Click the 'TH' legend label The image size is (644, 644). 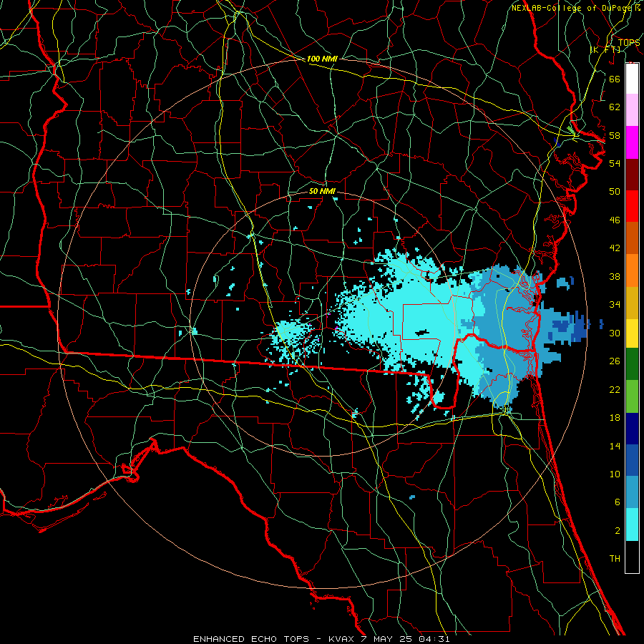point(615,559)
